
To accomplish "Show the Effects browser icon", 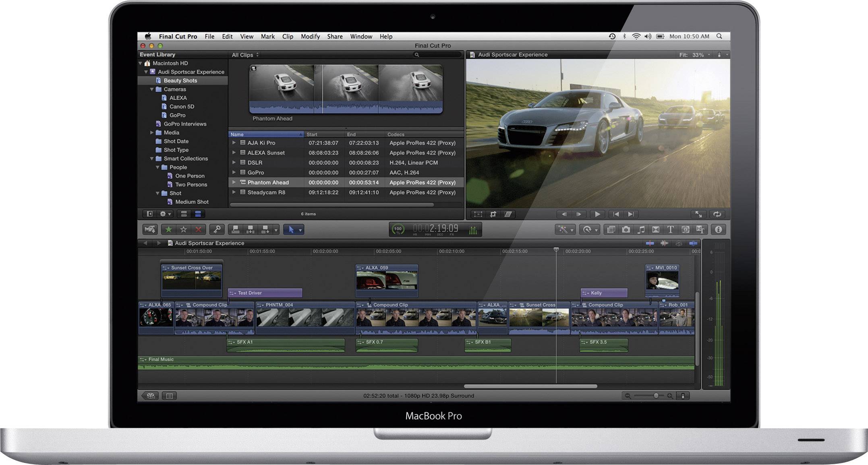I will coord(611,229).
